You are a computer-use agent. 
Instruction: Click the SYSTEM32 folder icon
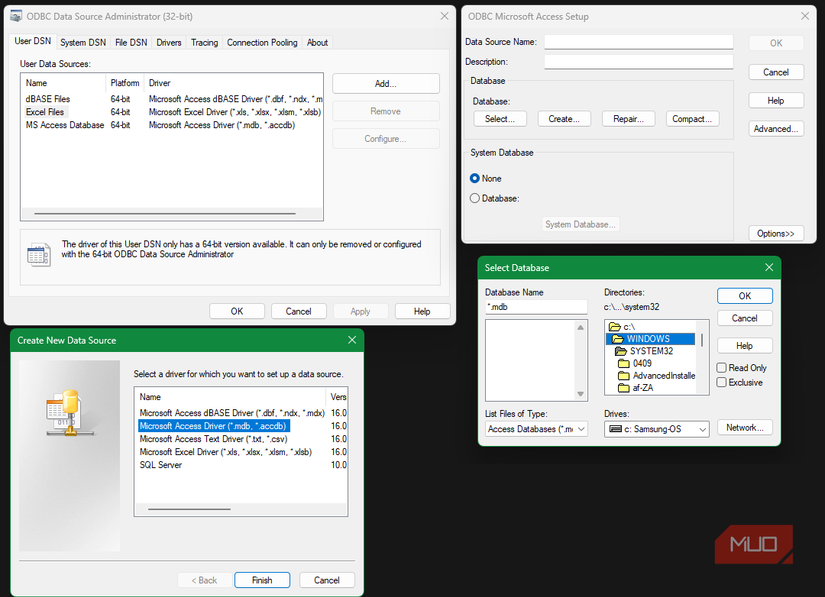pyautogui.click(x=620, y=352)
